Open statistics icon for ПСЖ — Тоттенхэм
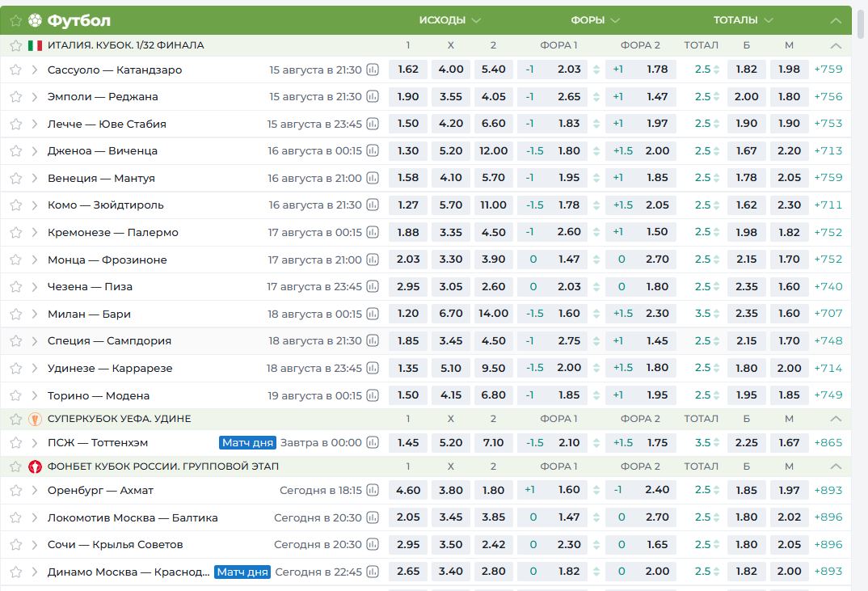 click(x=373, y=442)
